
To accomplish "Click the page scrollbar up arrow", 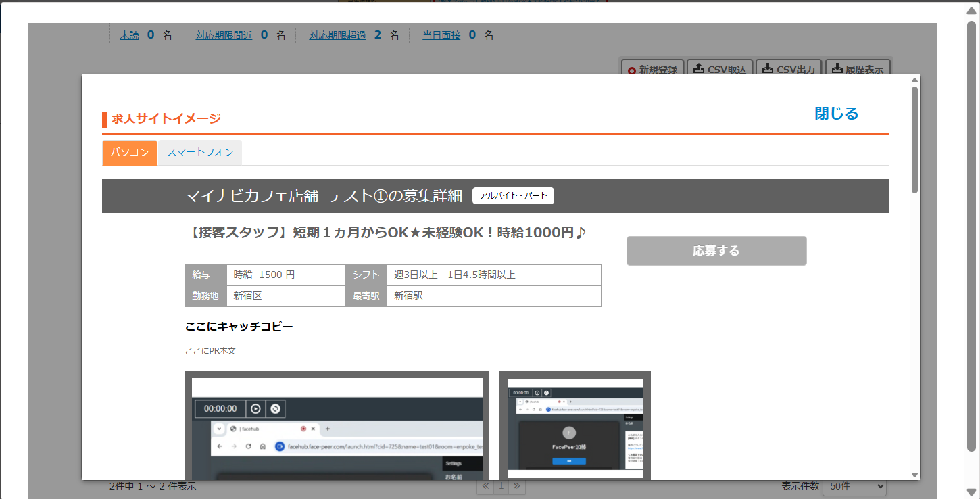I will click(x=971, y=11).
